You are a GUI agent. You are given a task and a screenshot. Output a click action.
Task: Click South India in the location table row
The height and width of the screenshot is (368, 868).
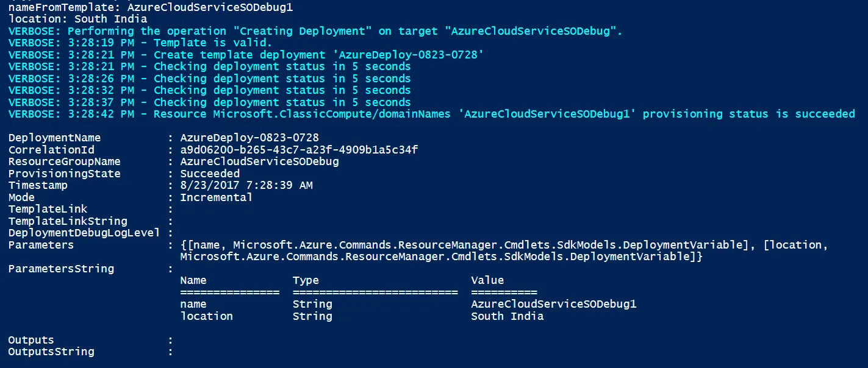[x=507, y=316]
